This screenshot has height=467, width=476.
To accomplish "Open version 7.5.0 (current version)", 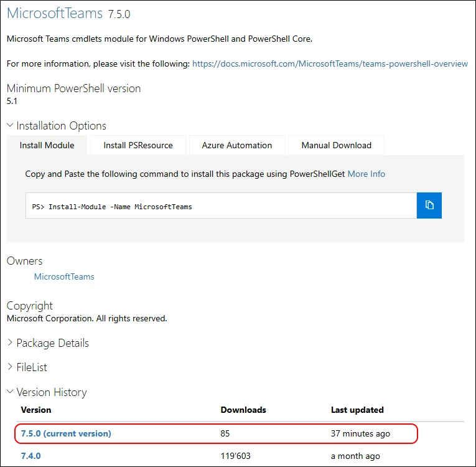I will coord(66,433).
